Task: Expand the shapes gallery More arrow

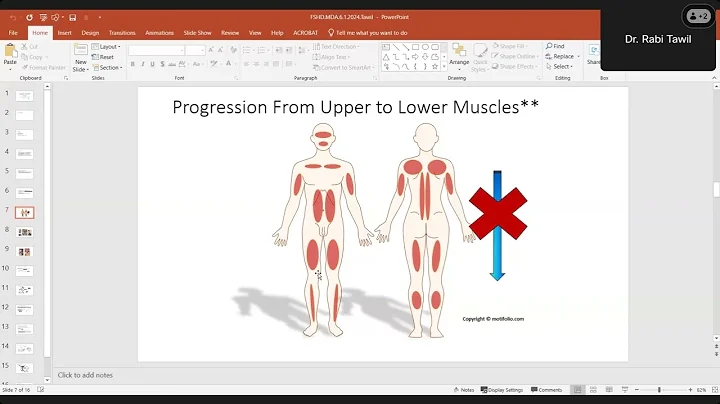Action: coord(444,67)
